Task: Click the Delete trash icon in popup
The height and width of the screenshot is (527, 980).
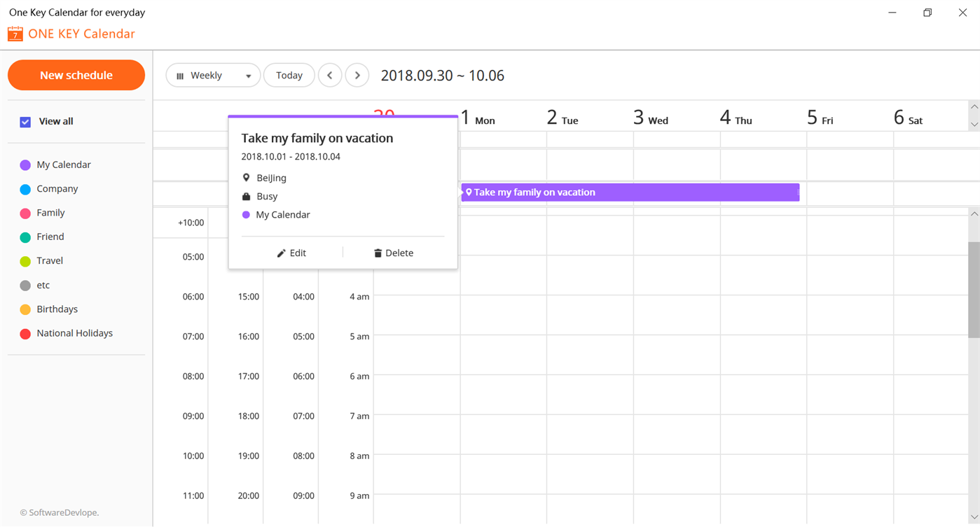Action: coord(378,253)
